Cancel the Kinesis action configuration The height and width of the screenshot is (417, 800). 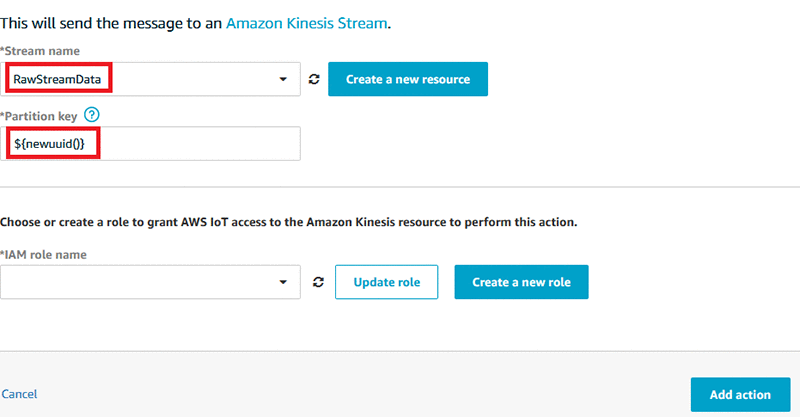(x=19, y=394)
